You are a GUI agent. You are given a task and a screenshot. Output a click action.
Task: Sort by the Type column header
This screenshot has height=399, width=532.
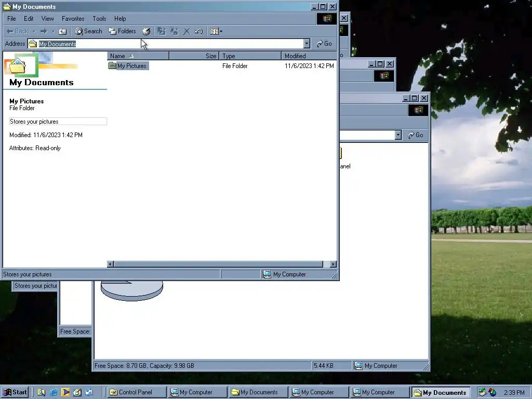[250, 56]
